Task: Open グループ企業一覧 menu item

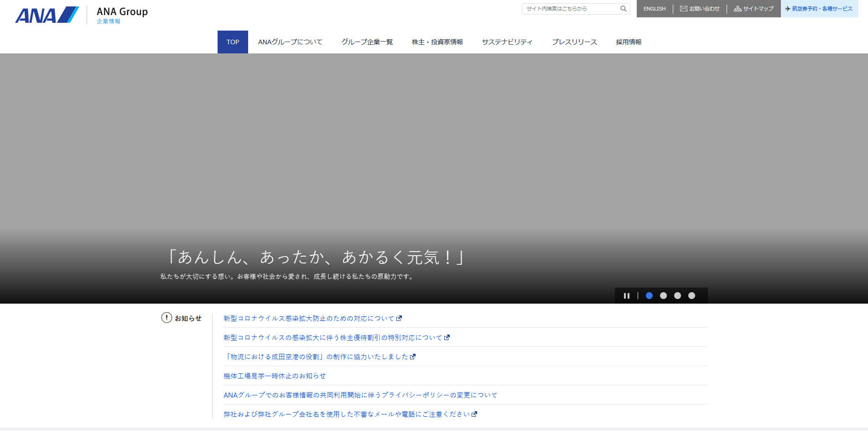Action: (x=367, y=42)
